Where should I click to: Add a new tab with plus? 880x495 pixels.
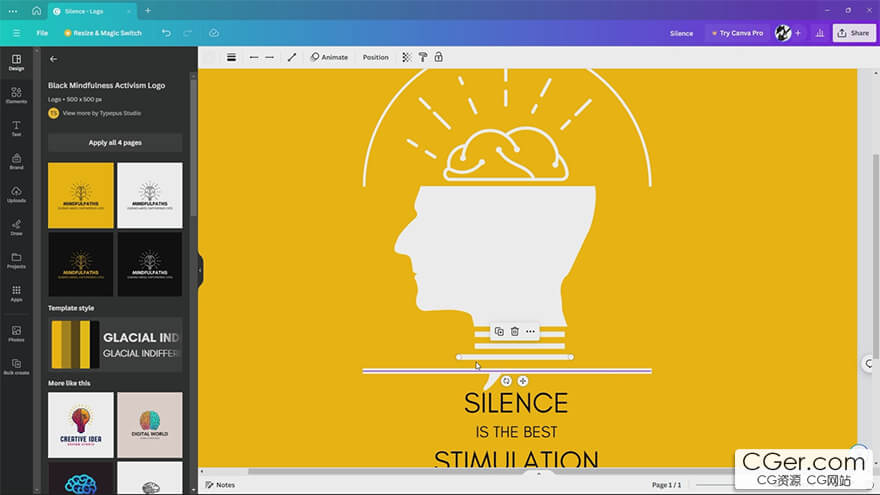148,11
